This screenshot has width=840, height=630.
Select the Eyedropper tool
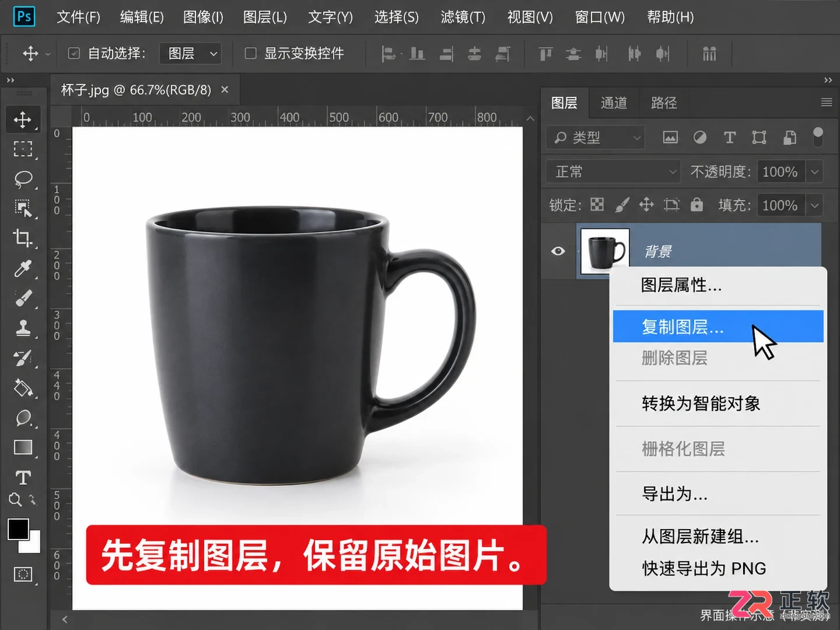tap(23, 268)
